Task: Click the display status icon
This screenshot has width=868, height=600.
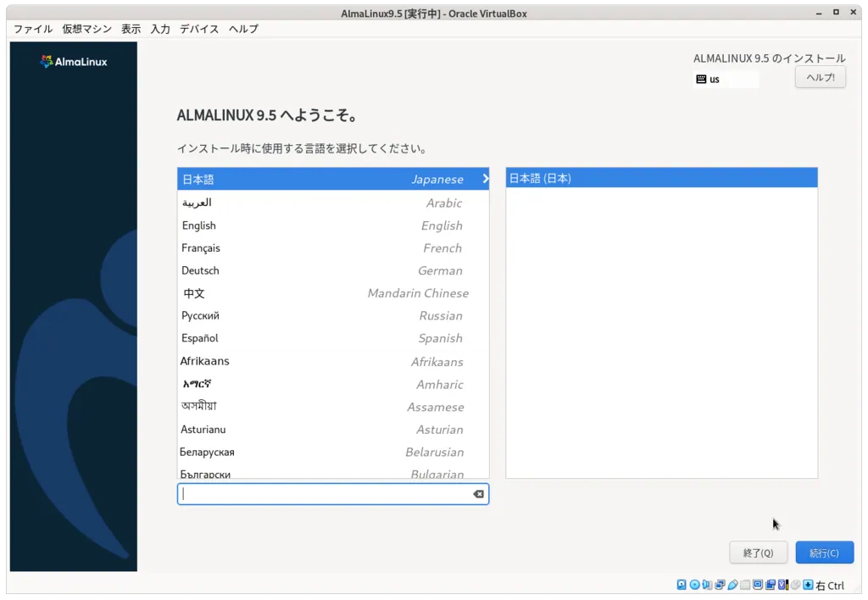Action: (x=758, y=585)
